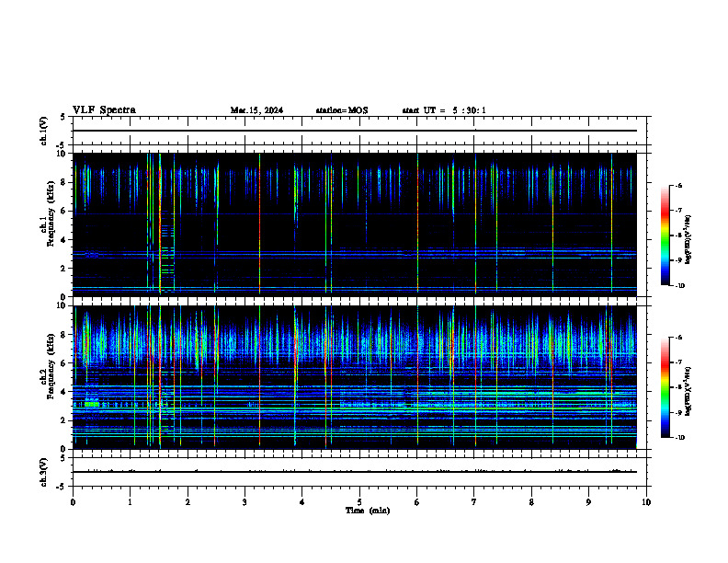Click the ch.1 waveform voltage trace panel
This screenshot has width=728, height=563.
pos(359,131)
